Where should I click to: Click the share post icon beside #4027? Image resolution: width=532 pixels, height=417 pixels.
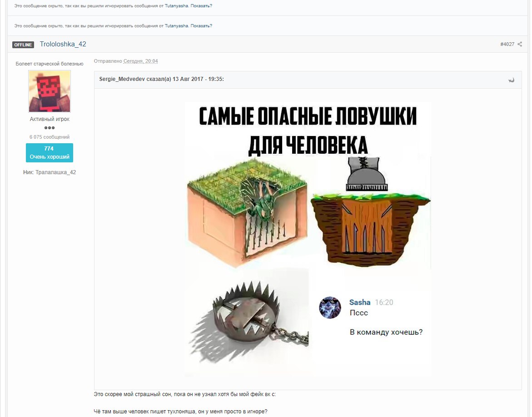pos(519,44)
